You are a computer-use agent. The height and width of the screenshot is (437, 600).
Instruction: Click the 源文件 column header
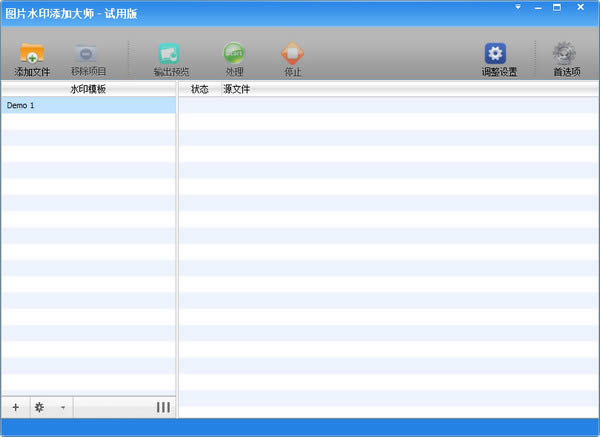click(x=236, y=89)
